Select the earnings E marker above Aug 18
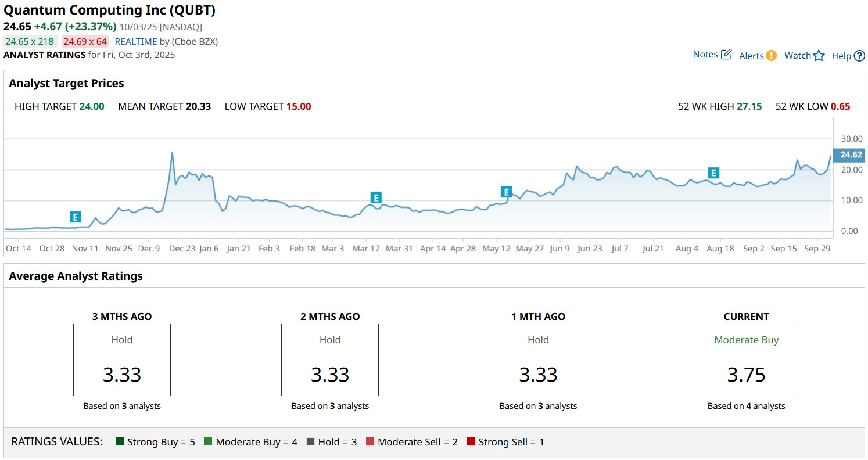This screenshot has width=868, height=460. coord(713,172)
